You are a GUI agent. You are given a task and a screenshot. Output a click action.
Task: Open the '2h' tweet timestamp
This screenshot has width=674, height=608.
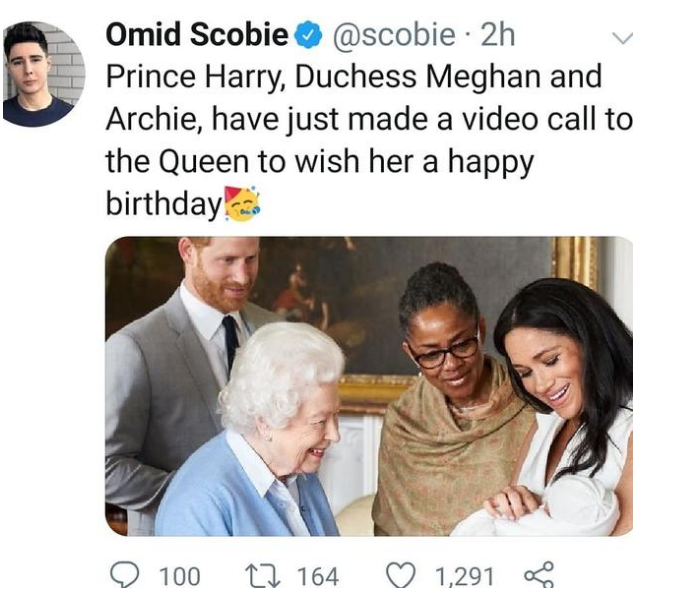click(x=497, y=36)
